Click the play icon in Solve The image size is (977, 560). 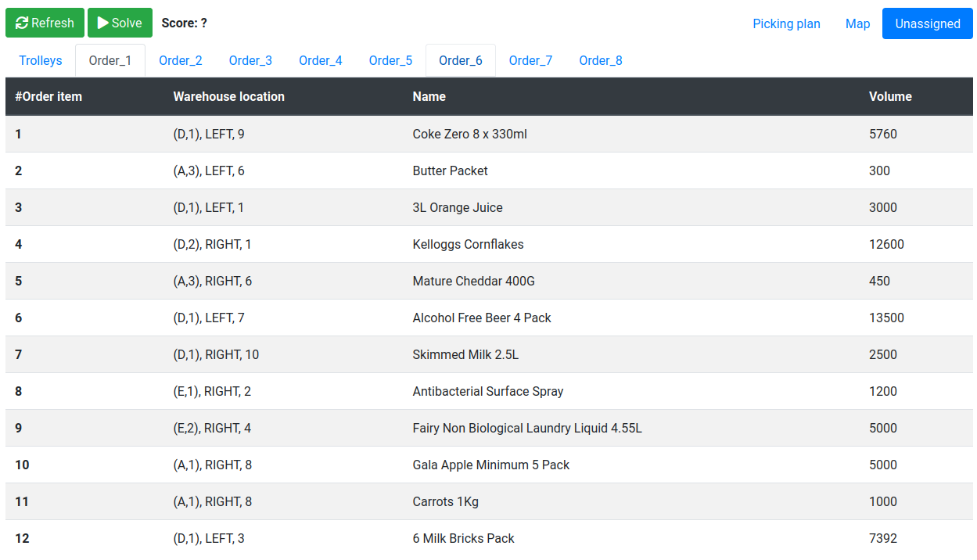pyautogui.click(x=102, y=23)
